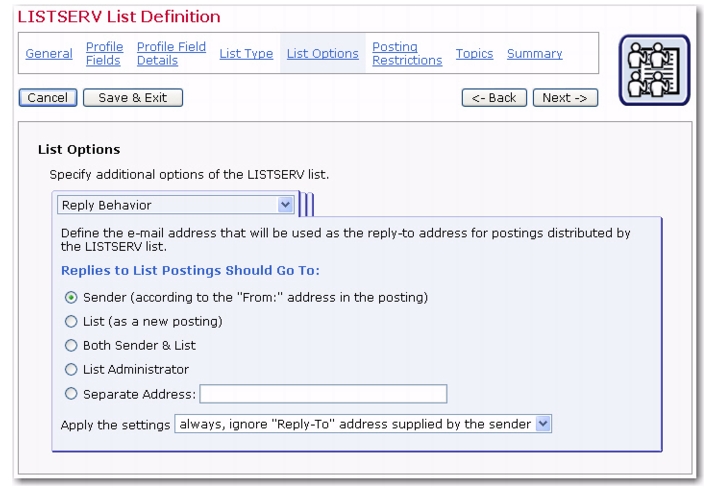Click 'Apply the settings' label
This screenshot has width=716, height=488.
[x=116, y=425]
